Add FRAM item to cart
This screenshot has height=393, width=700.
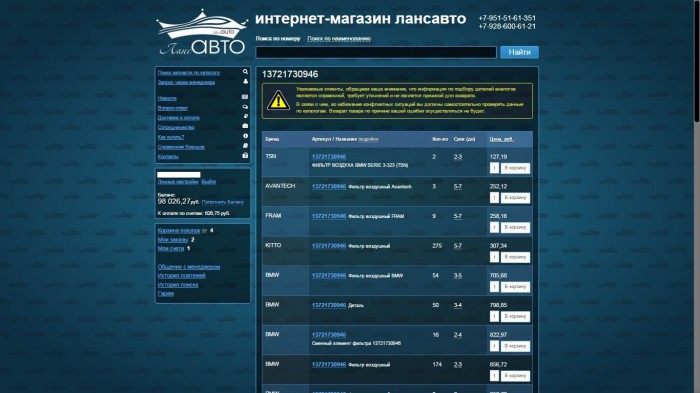[515, 227]
